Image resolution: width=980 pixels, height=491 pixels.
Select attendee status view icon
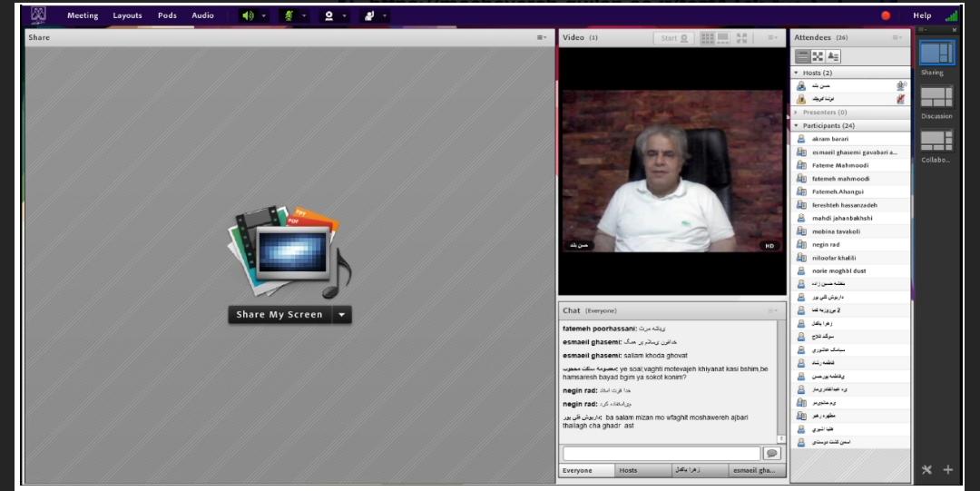click(x=833, y=56)
